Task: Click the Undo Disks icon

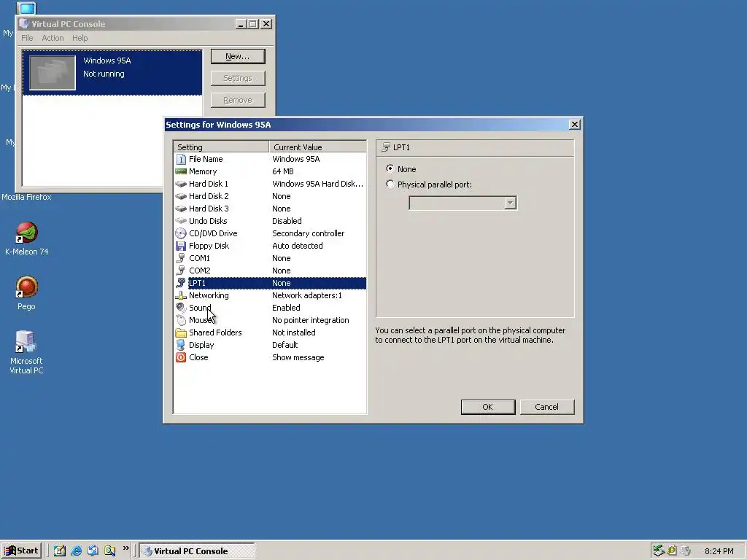Action: (x=181, y=221)
